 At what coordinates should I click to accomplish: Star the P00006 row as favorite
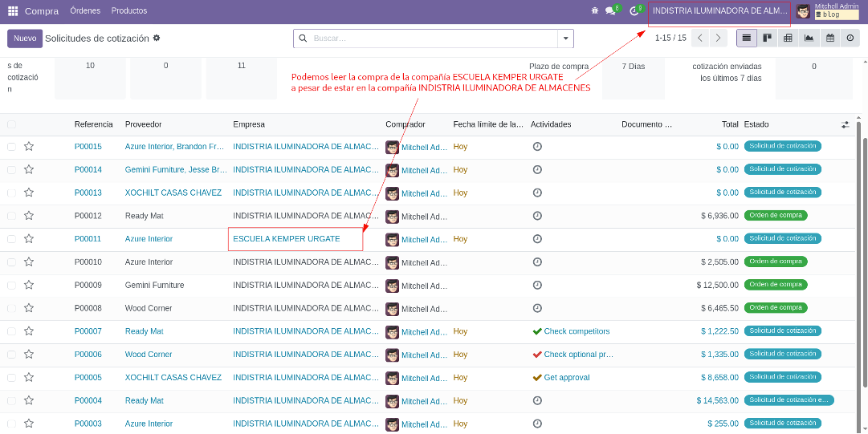[x=29, y=354]
